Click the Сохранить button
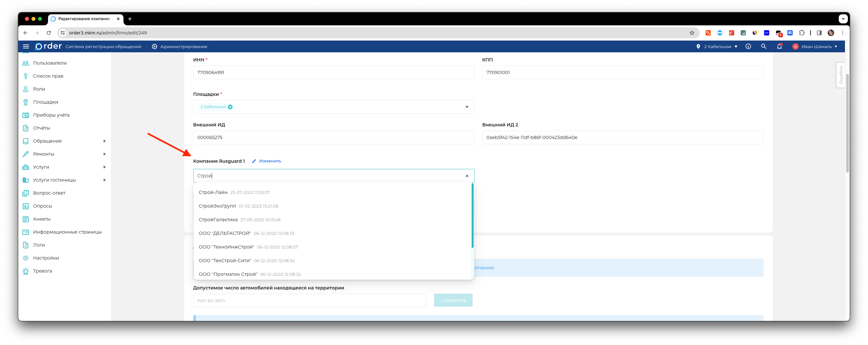This screenshot has height=345, width=868. click(453, 300)
